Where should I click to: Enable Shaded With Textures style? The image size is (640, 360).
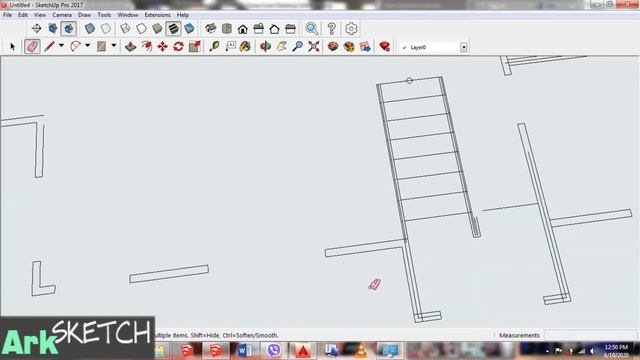pyautogui.click(x=173, y=29)
